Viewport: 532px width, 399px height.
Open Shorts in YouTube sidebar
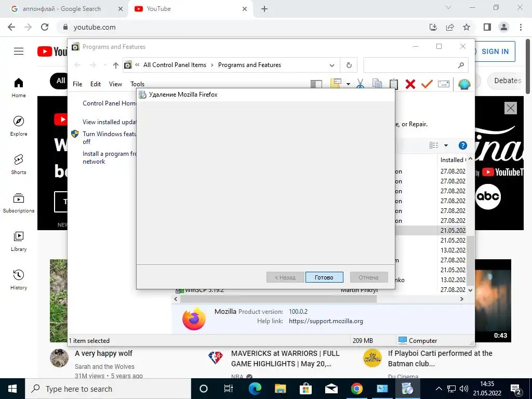pos(19,164)
